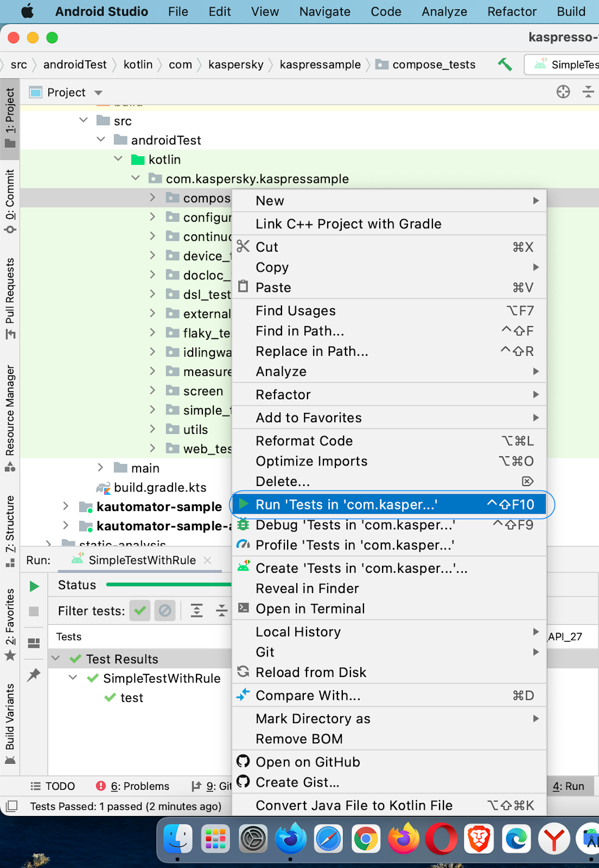Choose Open in Terminal

pyautogui.click(x=389, y=609)
